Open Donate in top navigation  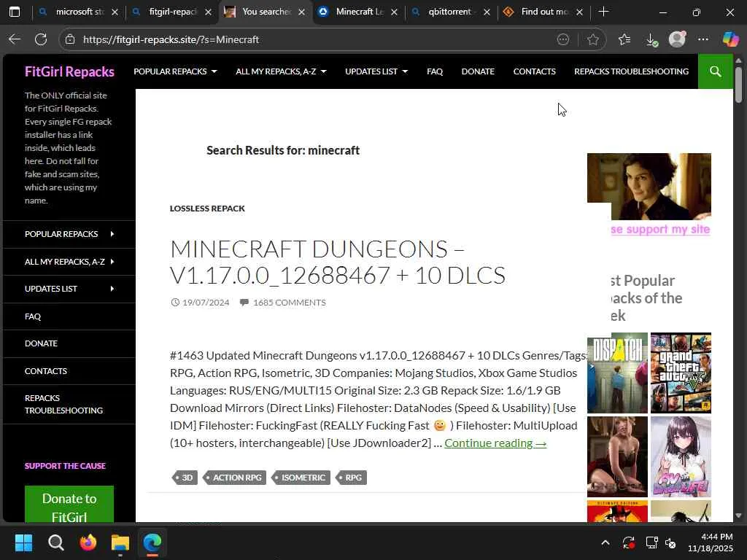click(x=478, y=71)
